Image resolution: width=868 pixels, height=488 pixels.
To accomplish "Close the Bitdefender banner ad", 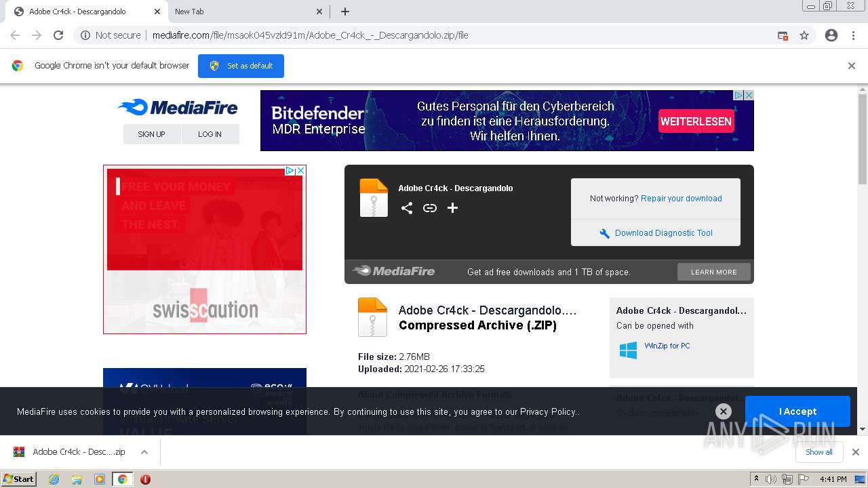I will pyautogui.click(x=749, y=96).
